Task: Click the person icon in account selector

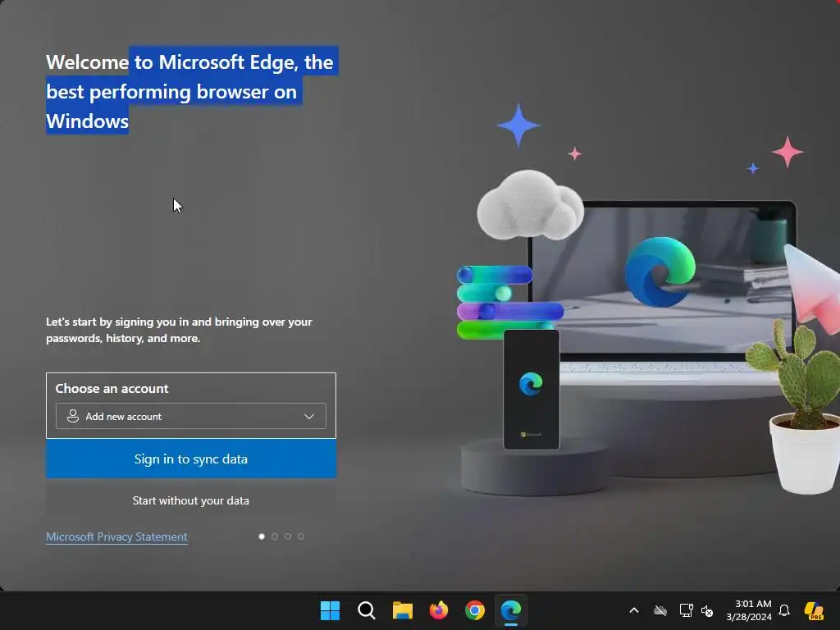Action: point(73,416)
